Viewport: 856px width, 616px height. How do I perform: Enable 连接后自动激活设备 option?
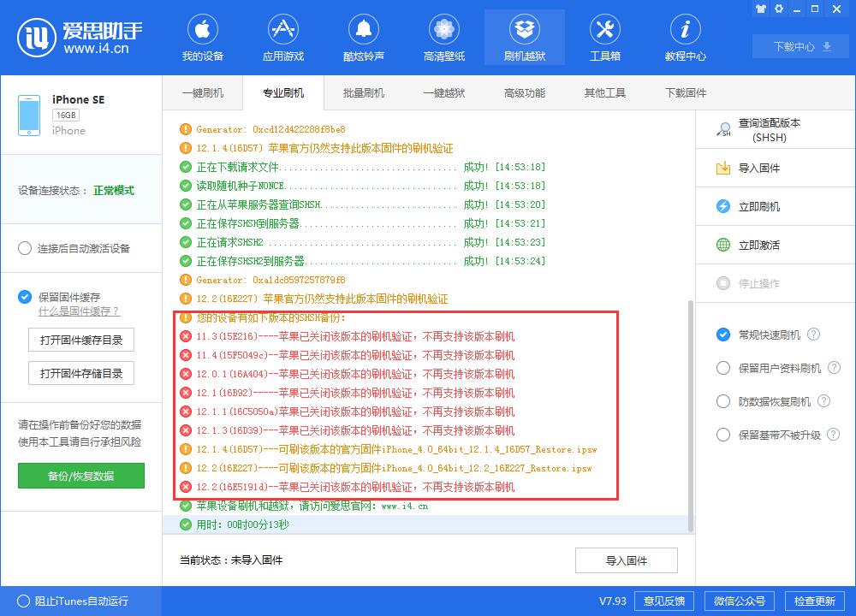[26, 248]
